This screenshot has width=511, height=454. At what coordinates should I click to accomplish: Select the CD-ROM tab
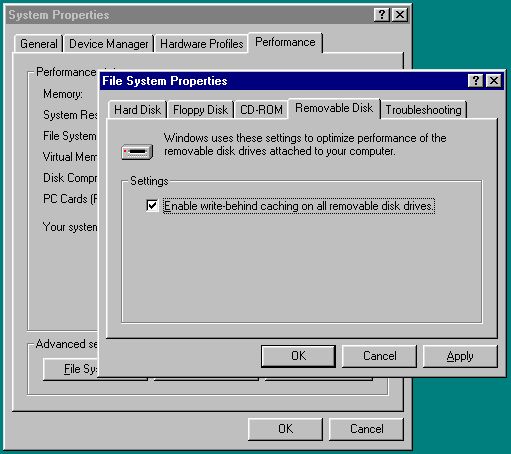(x=261, y=110)
